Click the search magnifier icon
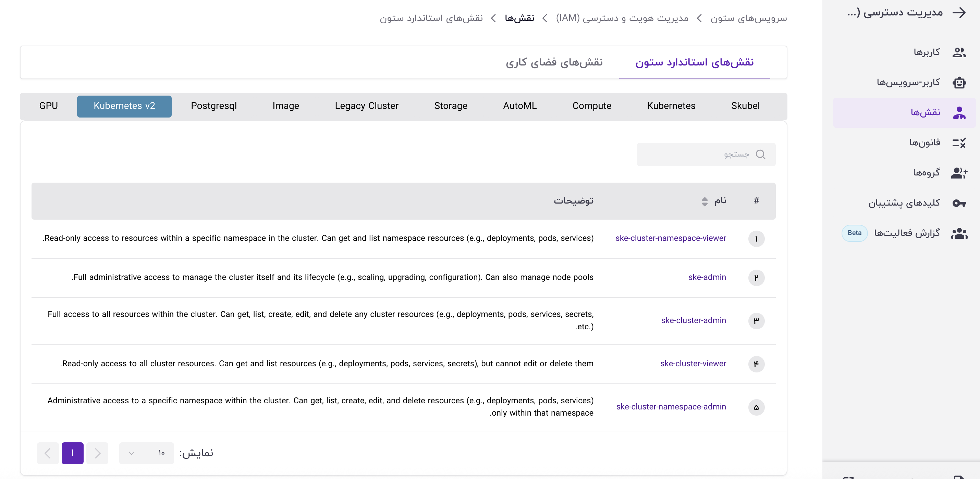 tap(760, 155)
